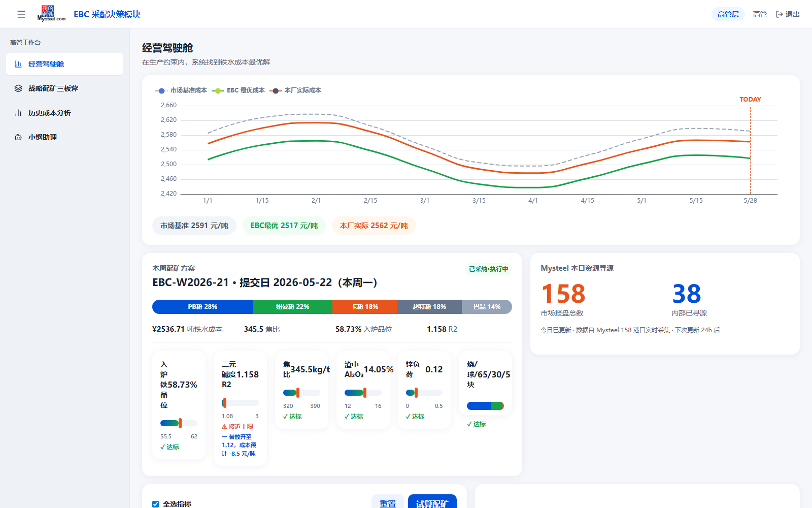Click the 战略配矿三板斧 layers icon
The height and width of the screenshot is (508, 812).
click(x=18, y=88)
